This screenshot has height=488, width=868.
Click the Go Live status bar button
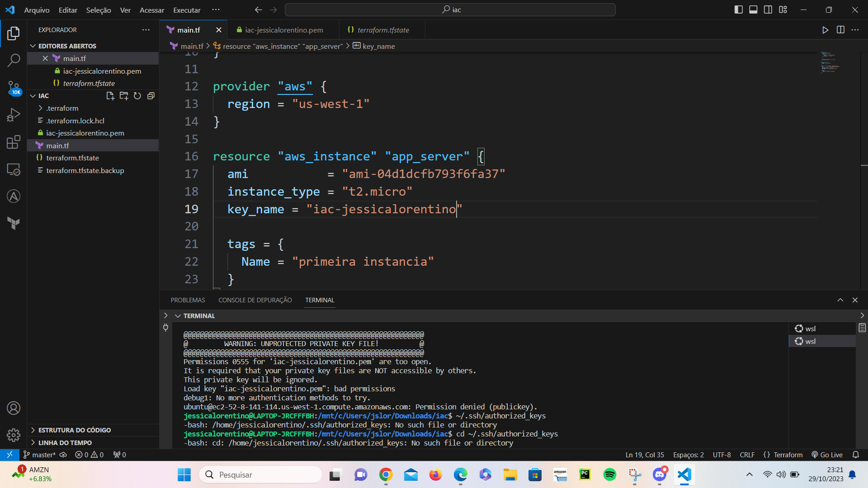coord(827,455)
